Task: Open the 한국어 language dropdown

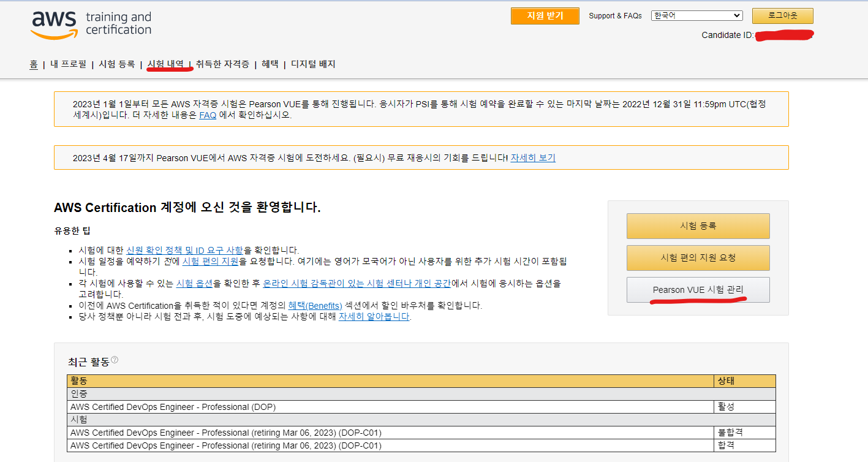Action: [x=697, y=16]
